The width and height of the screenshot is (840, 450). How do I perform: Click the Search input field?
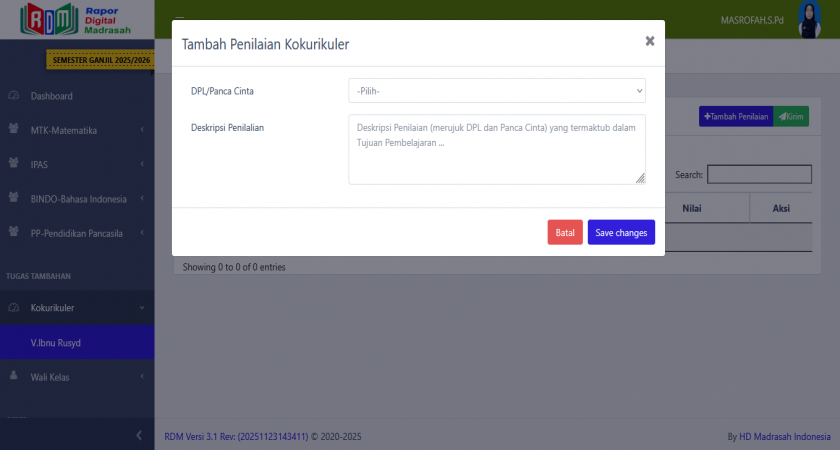(x=759, y=175)
